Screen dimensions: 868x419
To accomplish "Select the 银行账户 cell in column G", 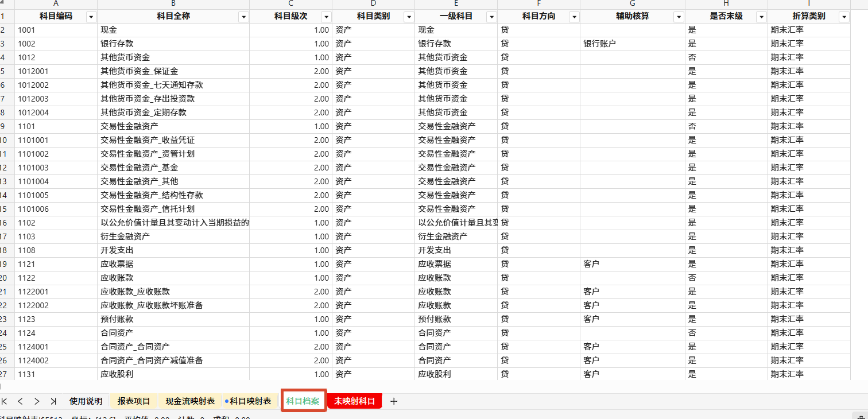I will click(x=633, y=44).
